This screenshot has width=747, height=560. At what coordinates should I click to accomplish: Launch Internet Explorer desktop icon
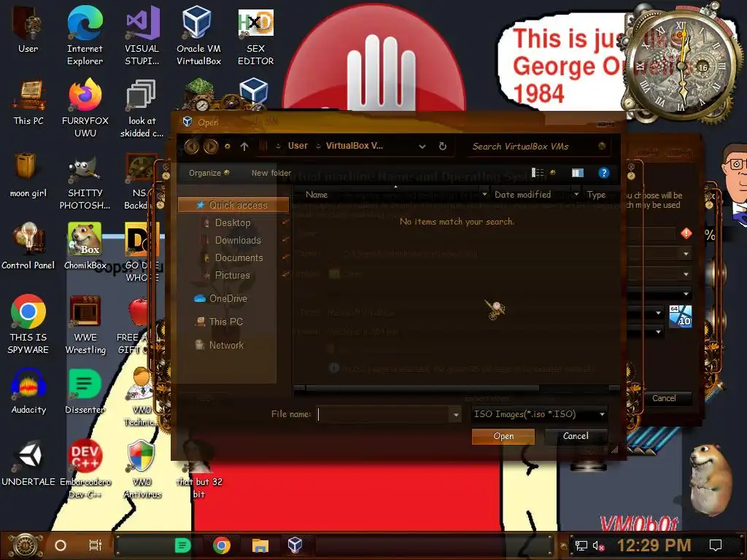pos(85,36)
